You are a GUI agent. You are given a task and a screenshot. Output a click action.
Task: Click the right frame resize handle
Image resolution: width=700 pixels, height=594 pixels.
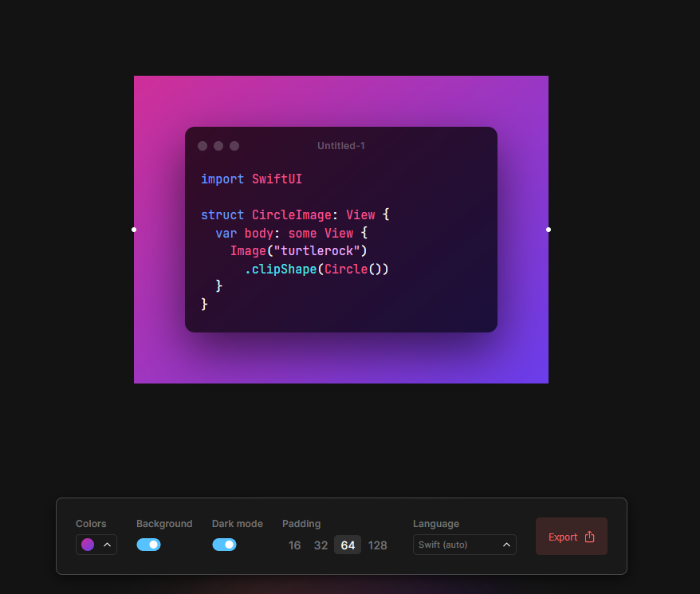(x=549, y=230)
